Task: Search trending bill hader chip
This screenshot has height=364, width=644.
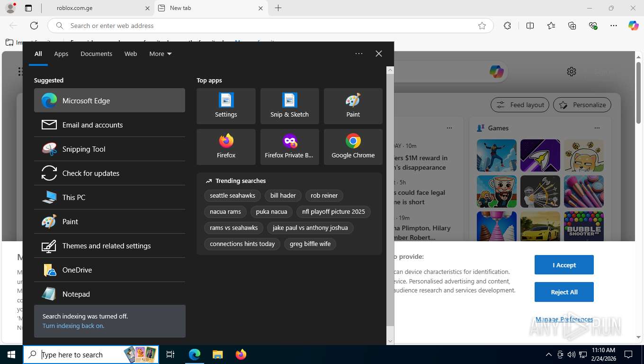Action: pyautogui.click(x=283, y=195)
